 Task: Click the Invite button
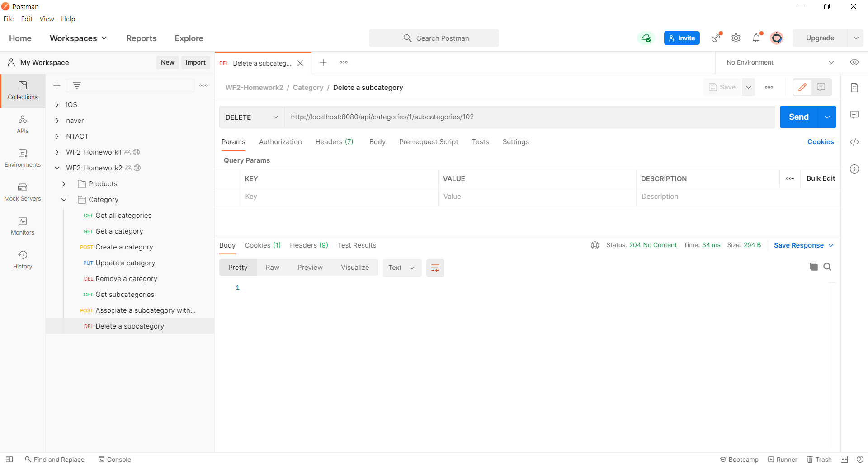pyautogui.click(x=682, y=38)
